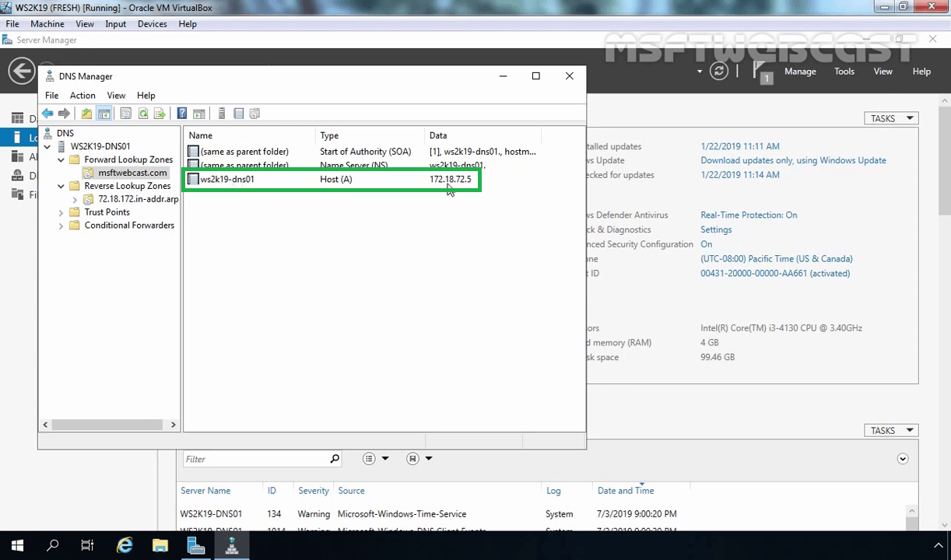Click the New Record list toolbar icon
Image resolution: width=951 pixels, height=560 pixels.
238,114
